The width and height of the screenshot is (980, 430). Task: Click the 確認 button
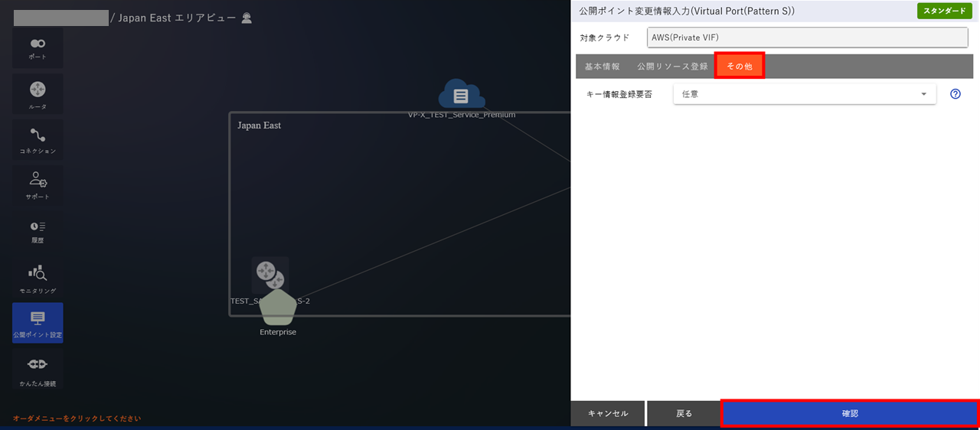[x=850, y=413]
